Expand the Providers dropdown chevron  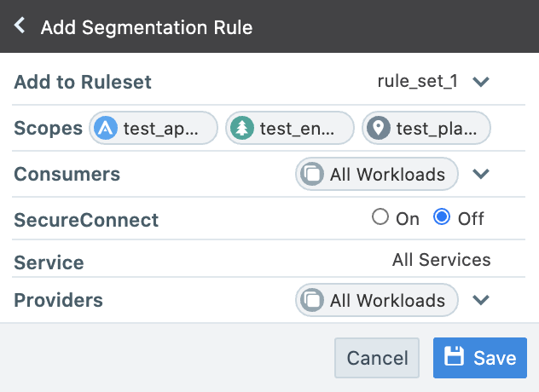480,300
